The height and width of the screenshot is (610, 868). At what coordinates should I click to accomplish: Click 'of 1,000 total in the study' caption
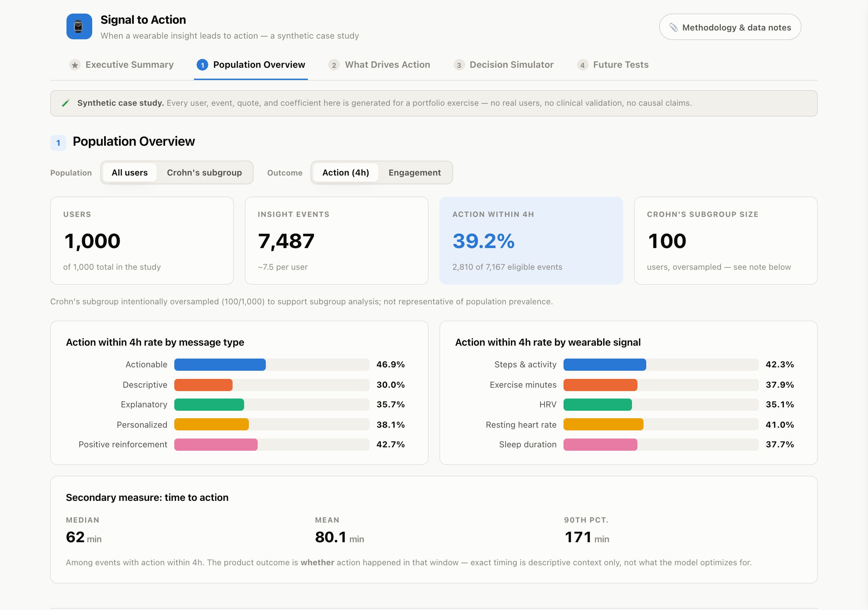pyautogui.click(x=112, y=267)
